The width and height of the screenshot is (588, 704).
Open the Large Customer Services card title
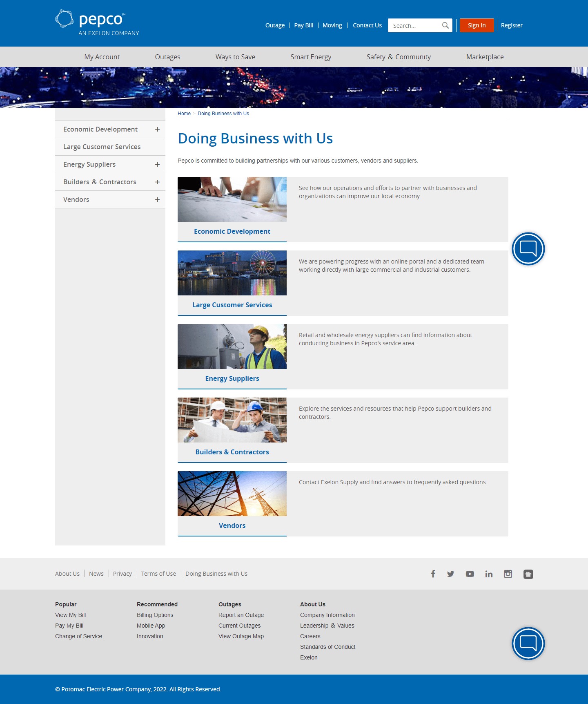232,305
